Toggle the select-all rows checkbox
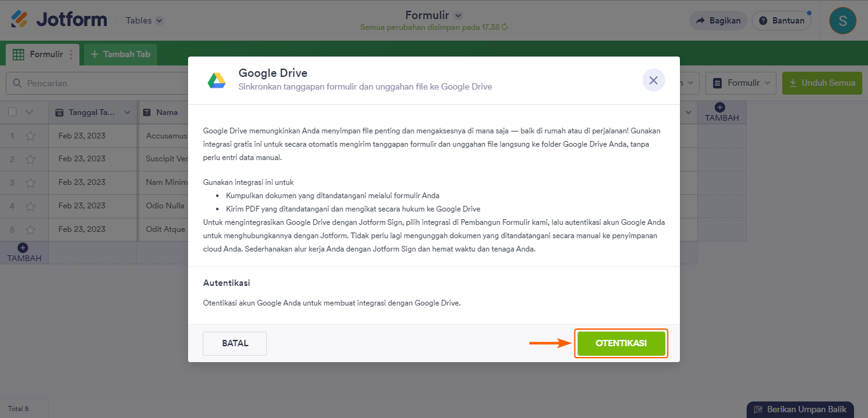Screen dimensions: 868x418 (13, 112)
